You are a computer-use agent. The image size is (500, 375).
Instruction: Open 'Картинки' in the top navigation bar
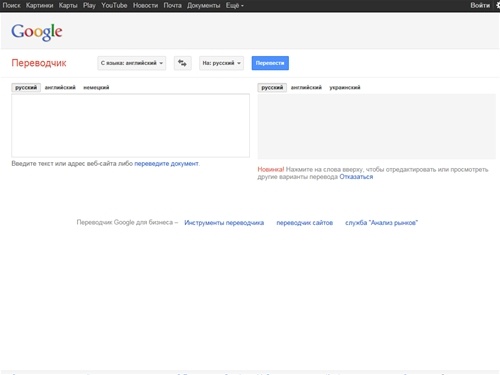pyautogui.click(x=39, y=6)
